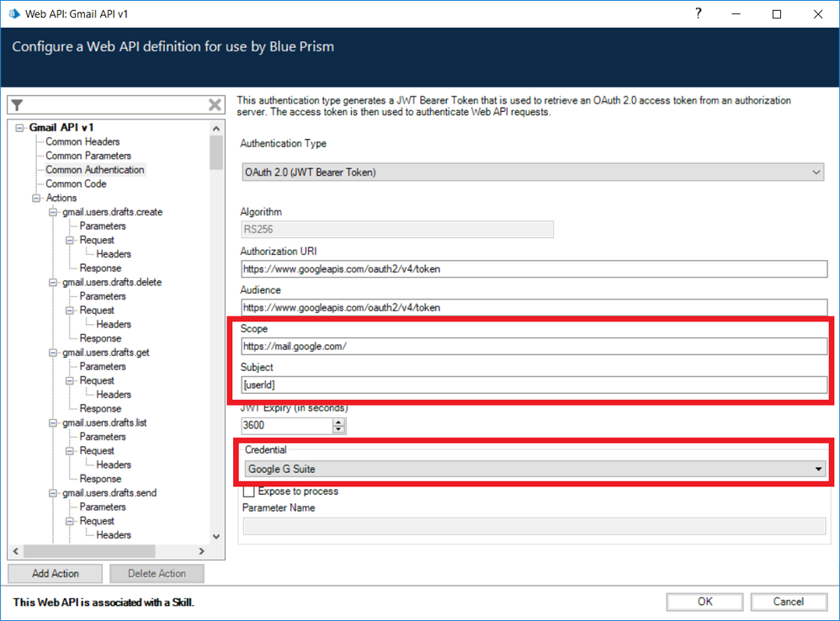Confirm with the OK button

tap(705, 602)
